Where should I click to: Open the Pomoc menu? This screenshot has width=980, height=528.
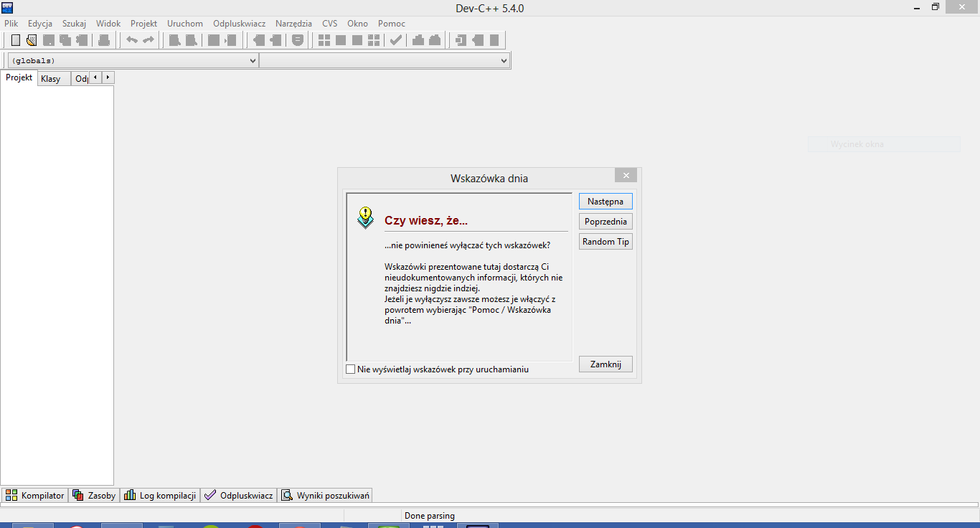pyautogui.click(x=392, y=24)
